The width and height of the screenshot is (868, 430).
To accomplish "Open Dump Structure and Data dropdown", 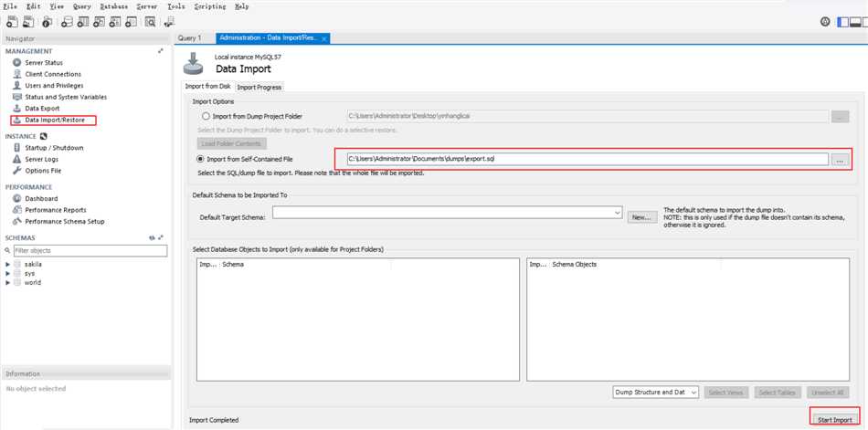I will [656, 392].
